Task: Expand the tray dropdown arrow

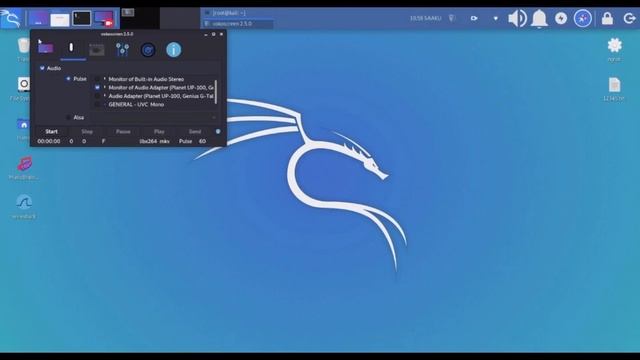Action: (x=496, y=18)
